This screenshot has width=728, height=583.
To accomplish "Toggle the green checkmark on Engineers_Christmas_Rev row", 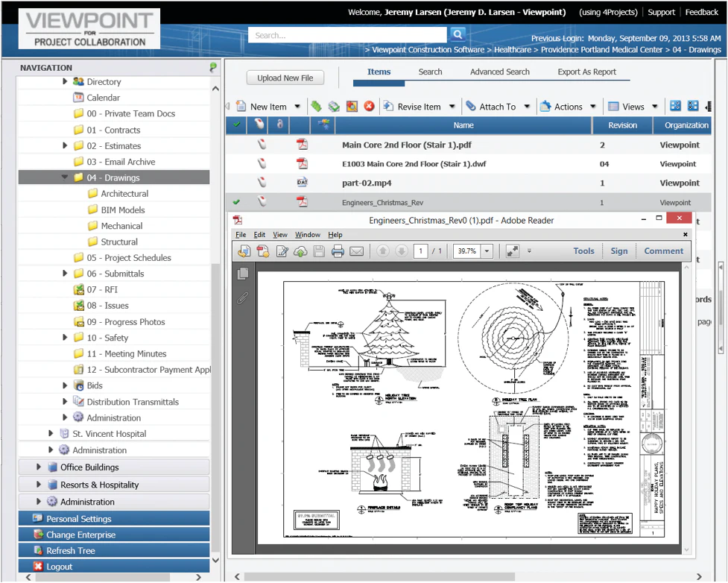I will tap(237, 201).
